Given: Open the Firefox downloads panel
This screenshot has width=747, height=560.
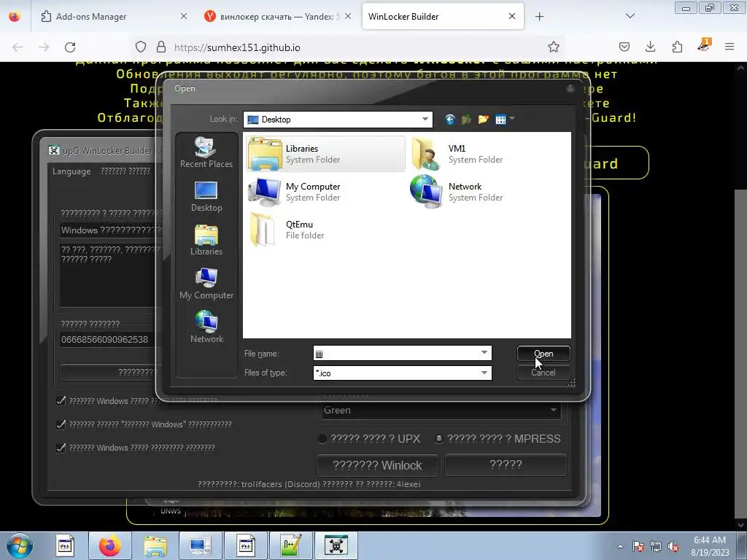Looking at the screenshot, I should point(650,47).
